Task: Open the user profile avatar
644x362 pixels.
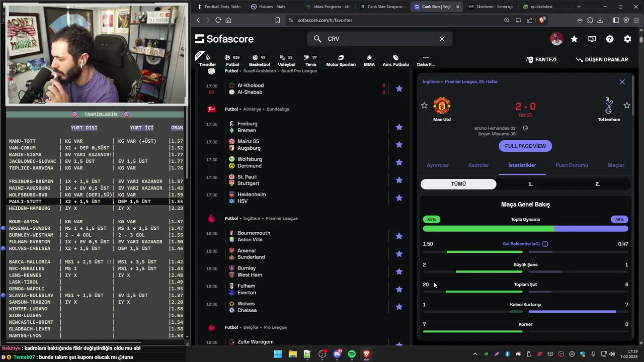Action: pos(556,39)
